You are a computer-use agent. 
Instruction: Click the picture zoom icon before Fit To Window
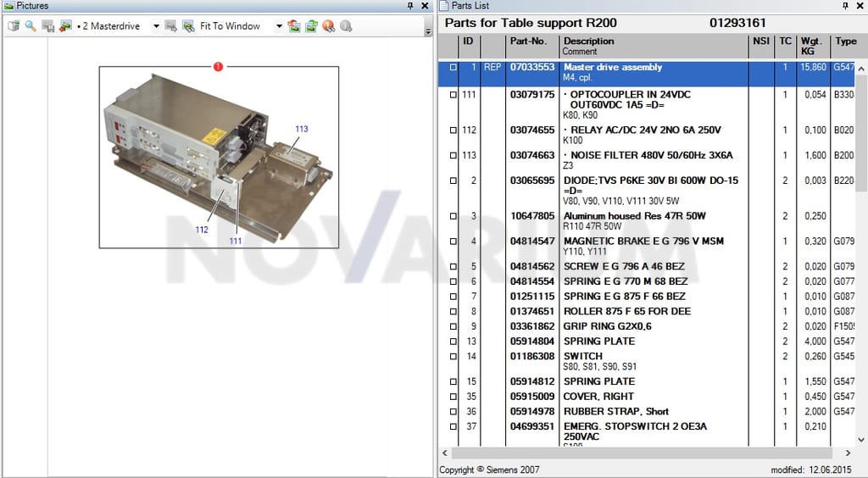coord(188,26)
